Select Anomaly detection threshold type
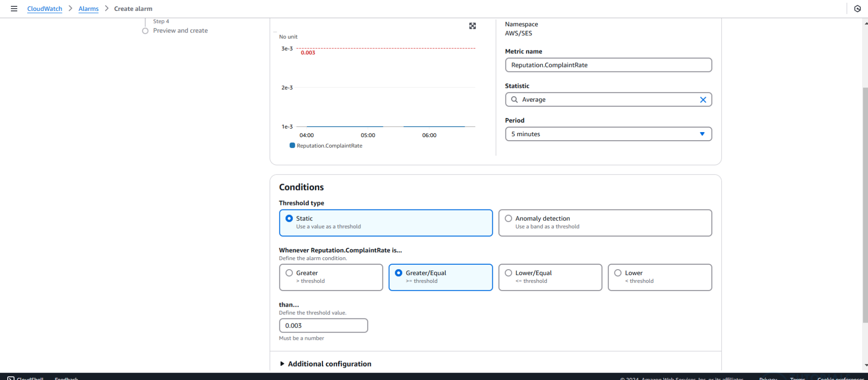 click(x=605, y=223)
